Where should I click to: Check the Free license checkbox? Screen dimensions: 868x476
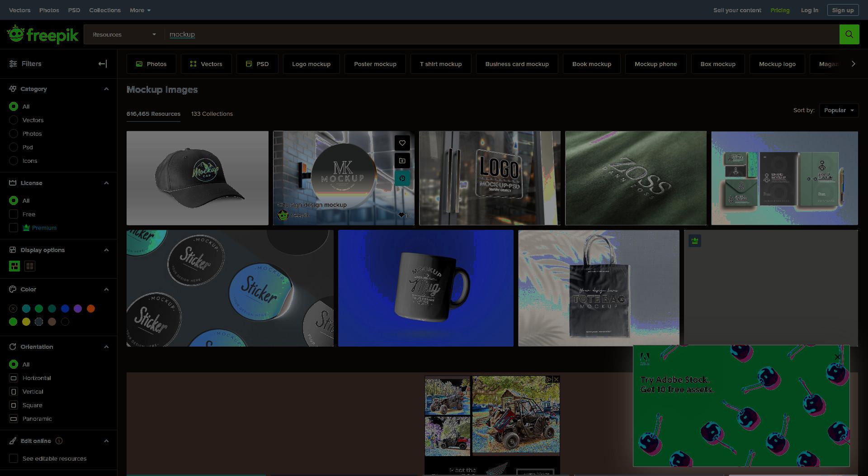[14, 214]
